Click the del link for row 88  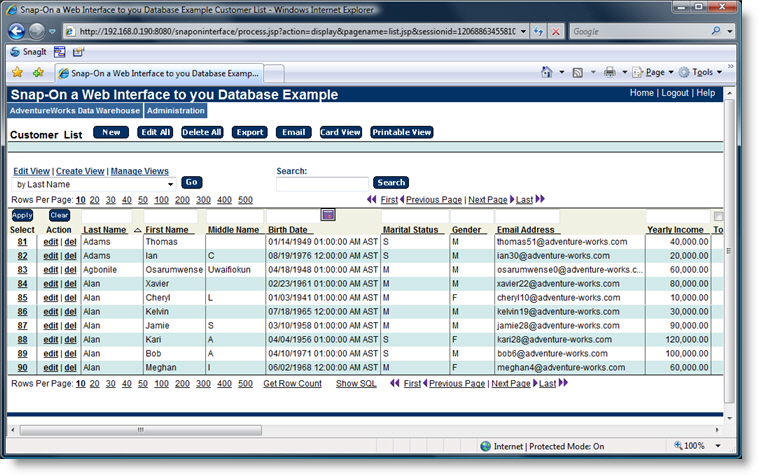coord(71,340)
